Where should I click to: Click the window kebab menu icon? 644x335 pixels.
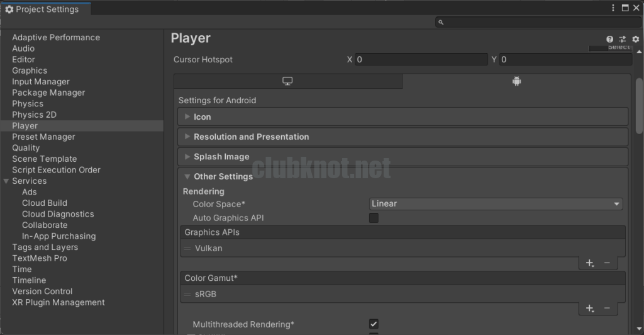pos(613,8)
